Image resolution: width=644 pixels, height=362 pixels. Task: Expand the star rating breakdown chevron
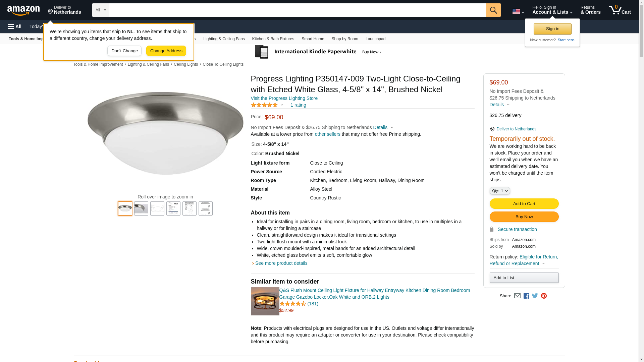tap(282, 105)
